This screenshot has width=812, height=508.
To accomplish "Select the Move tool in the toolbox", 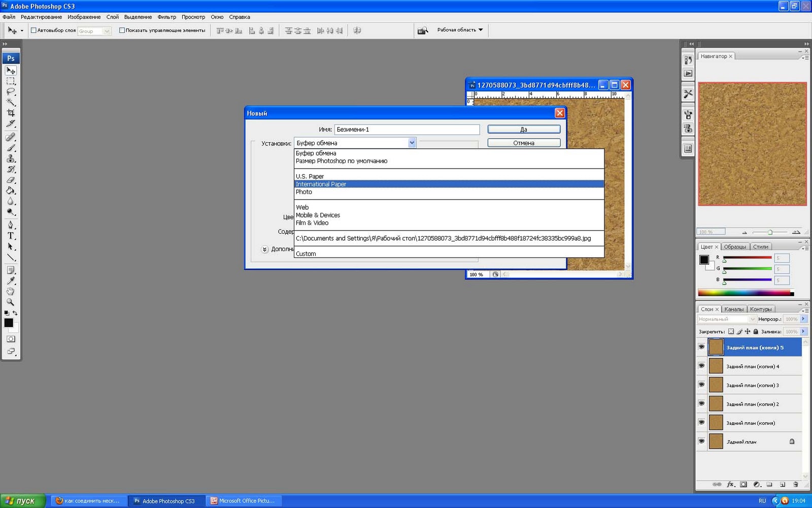I will 11,71.
